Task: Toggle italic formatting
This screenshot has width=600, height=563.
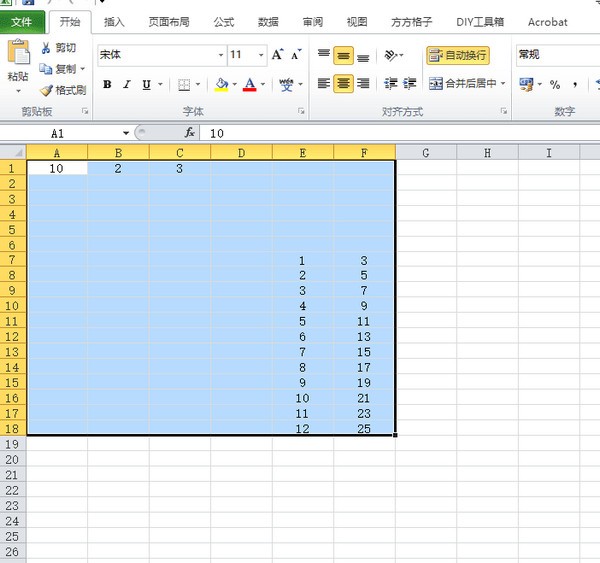Action: pos(126,85)
